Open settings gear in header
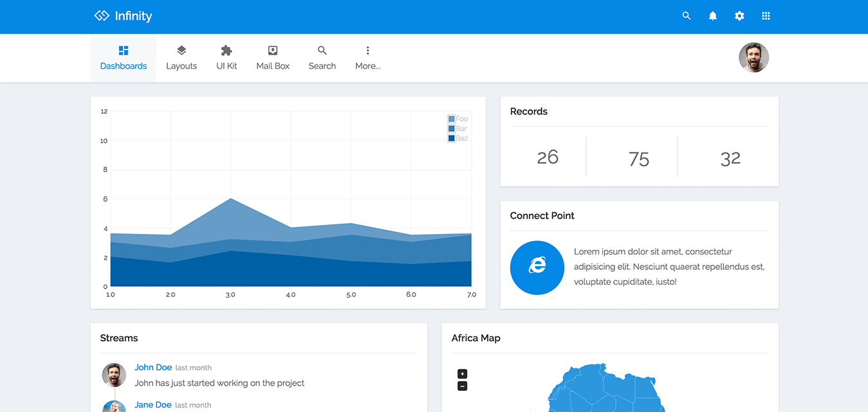The width and height of the screenshot is (868, 412). [x=739, y=16]
